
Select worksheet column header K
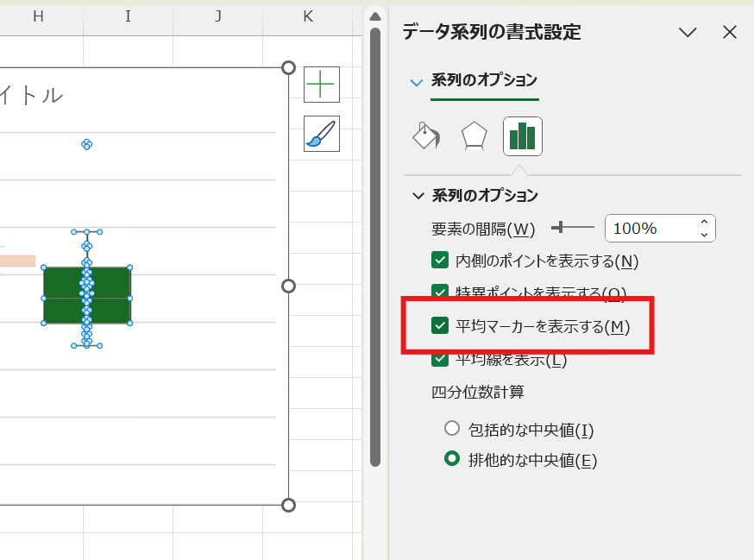(308, 17)
